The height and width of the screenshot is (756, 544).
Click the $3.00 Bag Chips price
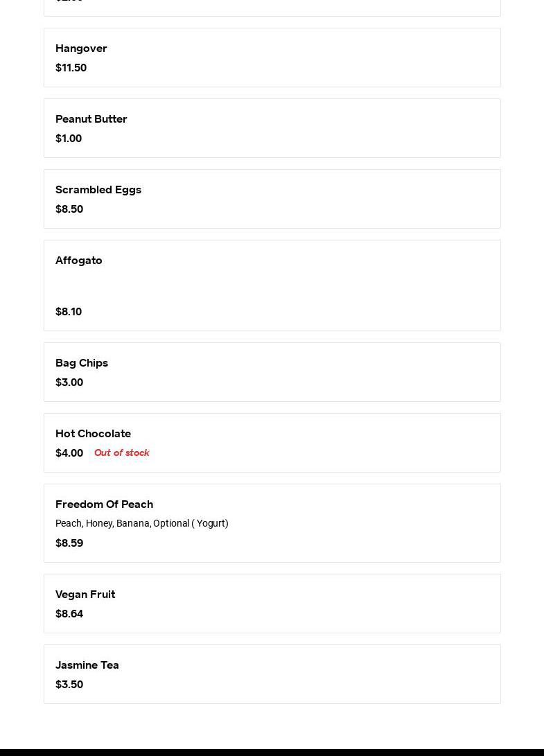69,383
